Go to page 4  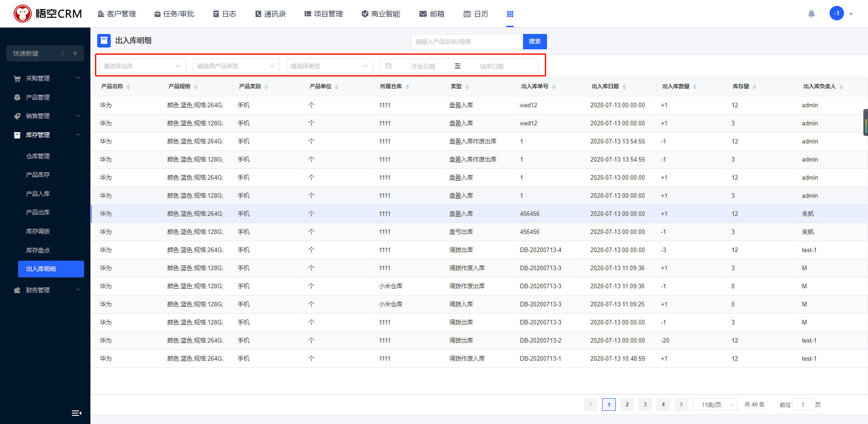coord(663,405)
